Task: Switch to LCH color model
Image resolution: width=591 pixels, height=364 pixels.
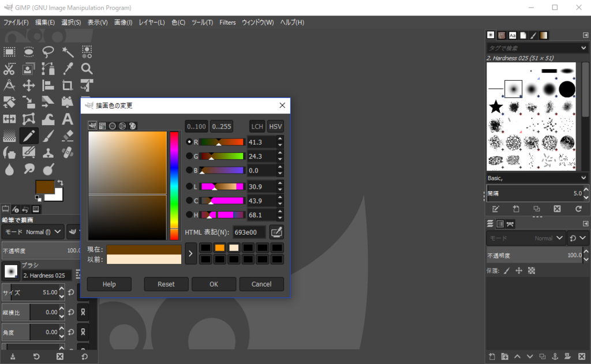Action: (x=257, y=126)
